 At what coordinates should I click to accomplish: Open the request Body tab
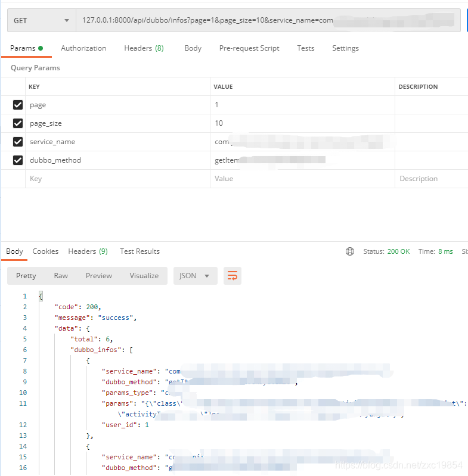click(x=193, y=48)
